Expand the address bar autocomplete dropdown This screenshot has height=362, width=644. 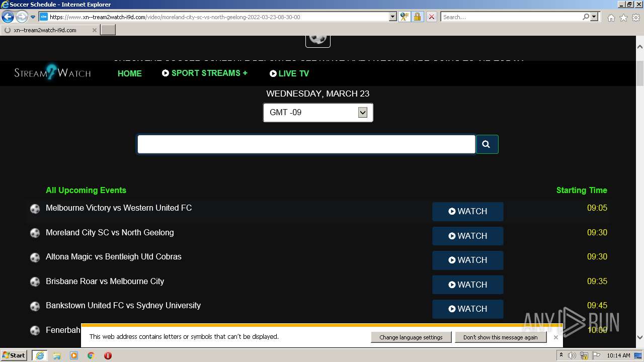point(393,17)
